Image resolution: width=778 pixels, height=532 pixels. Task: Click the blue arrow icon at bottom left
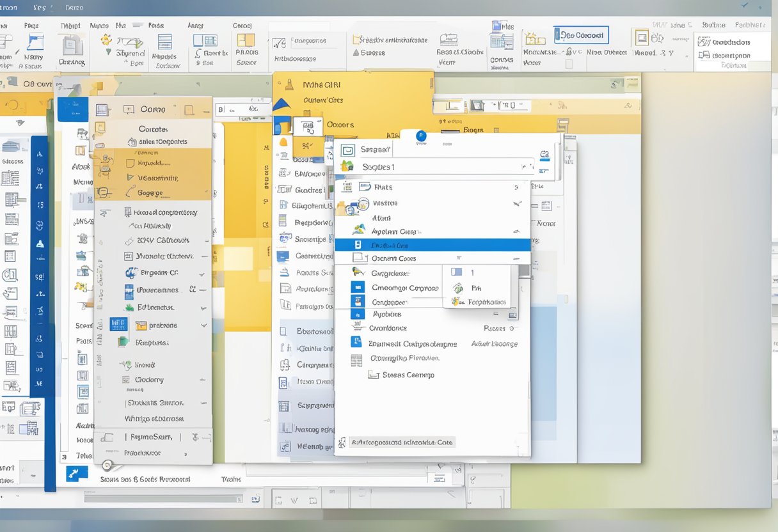click(x=77, y=474)
